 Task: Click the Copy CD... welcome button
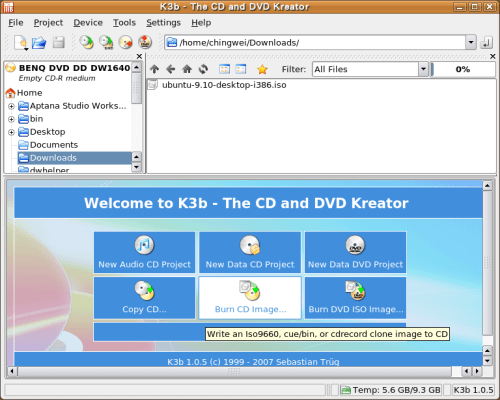click(144, 298)
